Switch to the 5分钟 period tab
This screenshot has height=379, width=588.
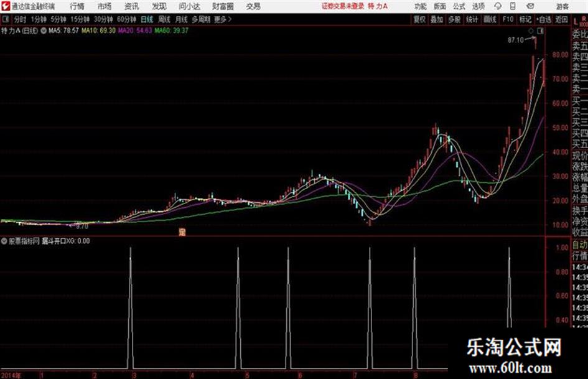(58, 19)
